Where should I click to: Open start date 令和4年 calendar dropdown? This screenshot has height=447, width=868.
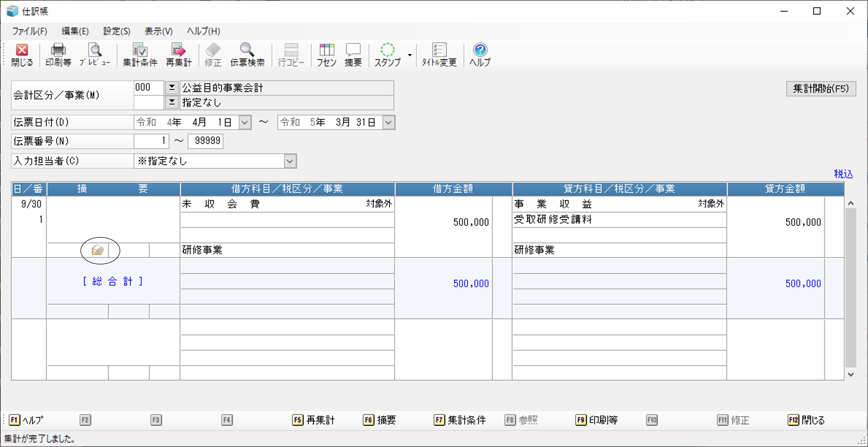click(x=245, y=122)
